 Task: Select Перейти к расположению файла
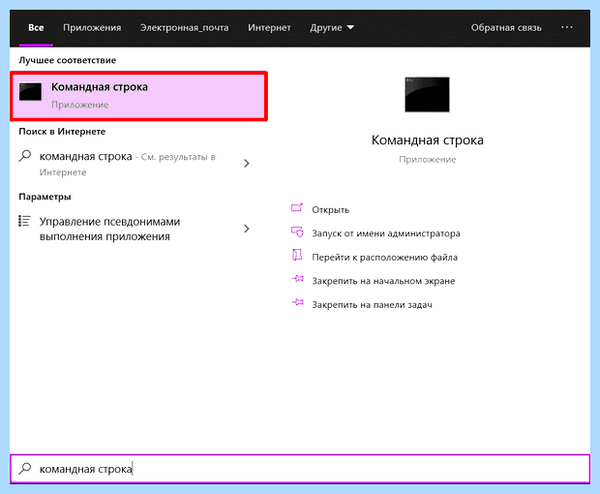(385, 257)
